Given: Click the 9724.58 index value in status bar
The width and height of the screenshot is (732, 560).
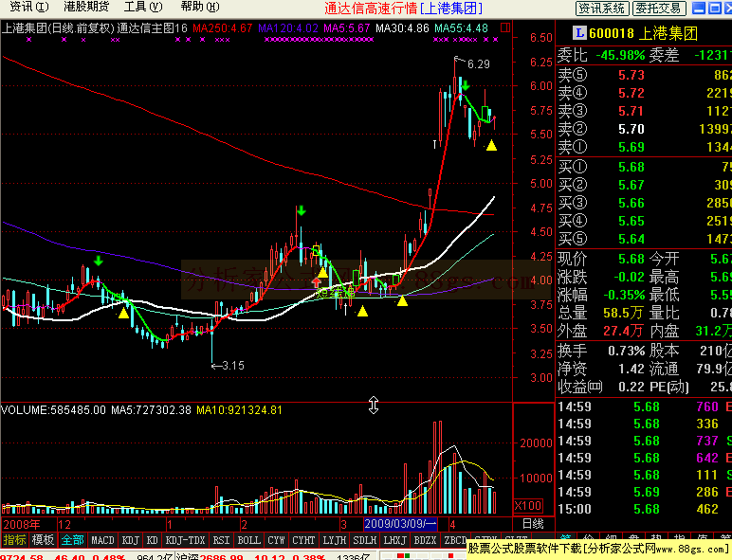Looking at the screenshot, I should (22, 557).
